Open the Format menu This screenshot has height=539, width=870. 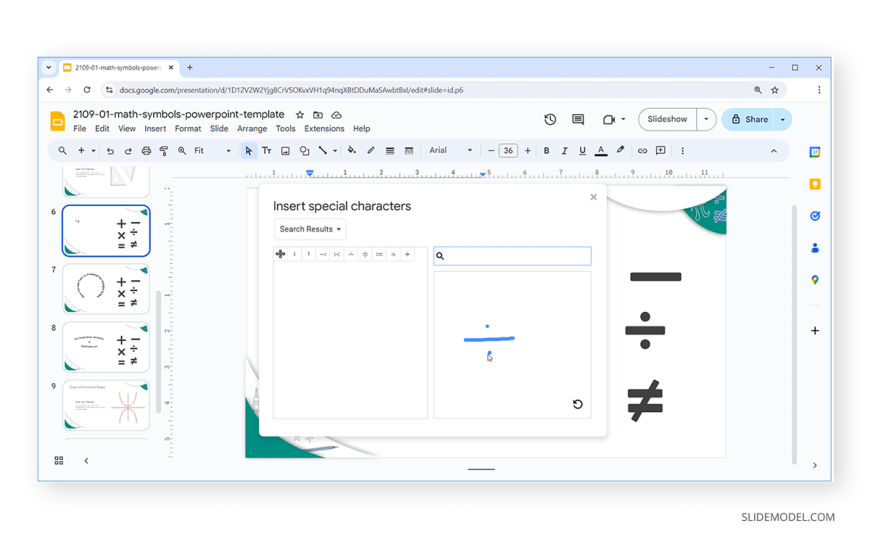(188, 129)
